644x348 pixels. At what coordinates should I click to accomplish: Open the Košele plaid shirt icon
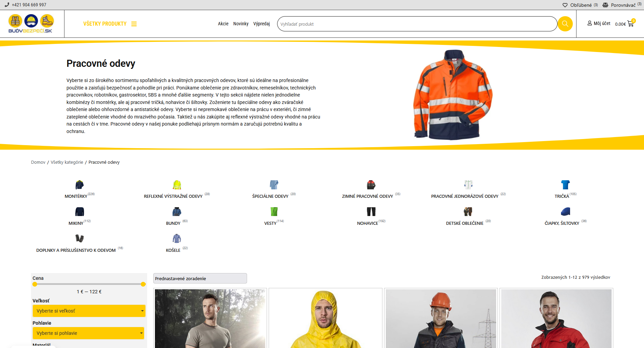tap(177, 239)
